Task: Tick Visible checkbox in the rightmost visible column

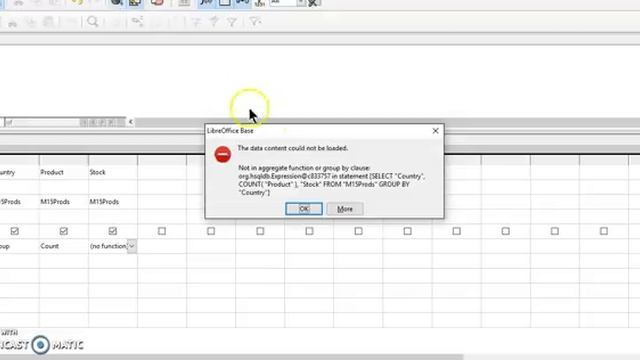Action: click(x=604, y=231)
